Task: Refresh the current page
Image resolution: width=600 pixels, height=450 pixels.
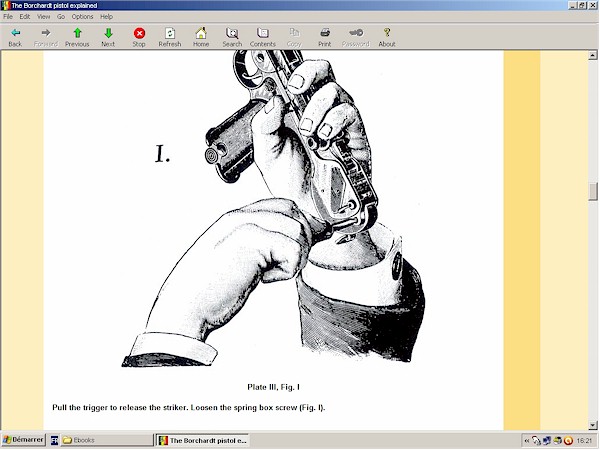Action: [x=170, y=38]
